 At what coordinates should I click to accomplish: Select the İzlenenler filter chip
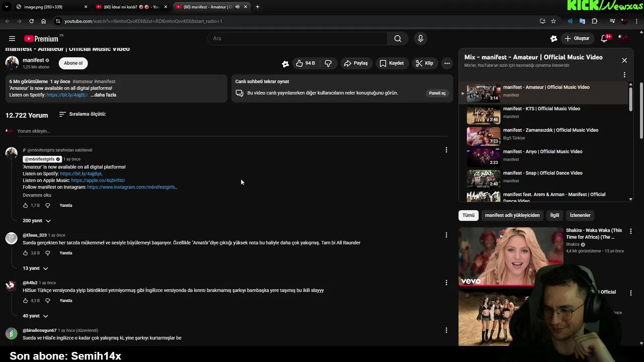580,215
